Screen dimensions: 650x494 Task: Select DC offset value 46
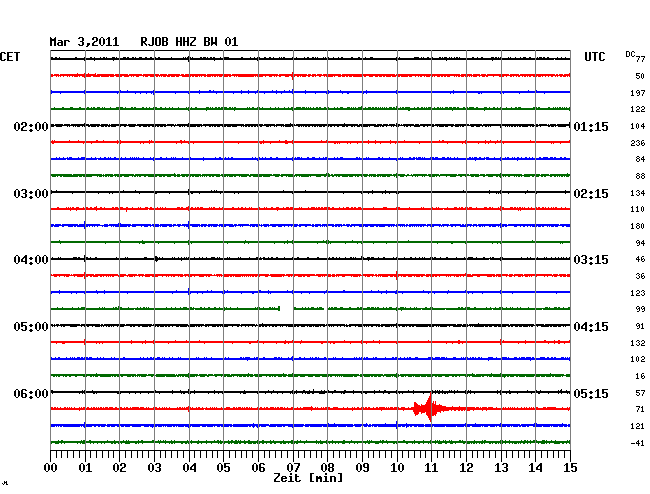(640, 259)
